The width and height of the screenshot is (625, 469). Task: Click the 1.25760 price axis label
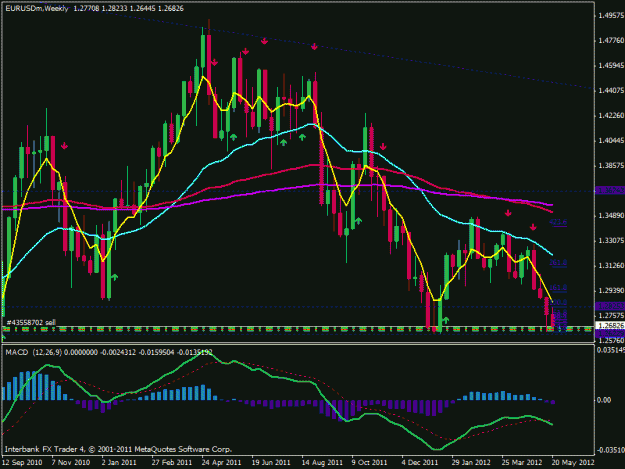tap(611, 341)
